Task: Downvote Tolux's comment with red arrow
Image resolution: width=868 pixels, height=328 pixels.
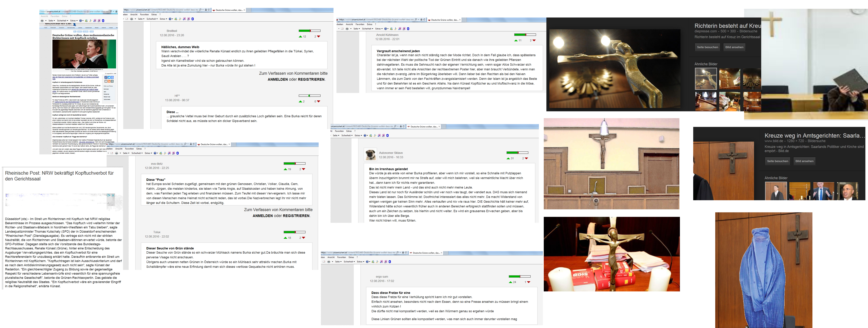Action: point(303,238)
